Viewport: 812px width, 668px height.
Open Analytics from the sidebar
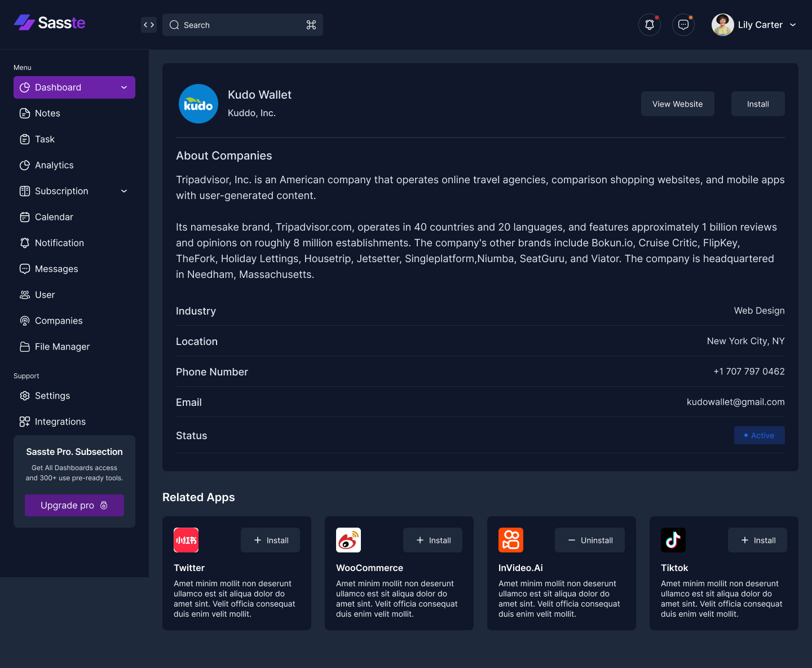(74, 165)
